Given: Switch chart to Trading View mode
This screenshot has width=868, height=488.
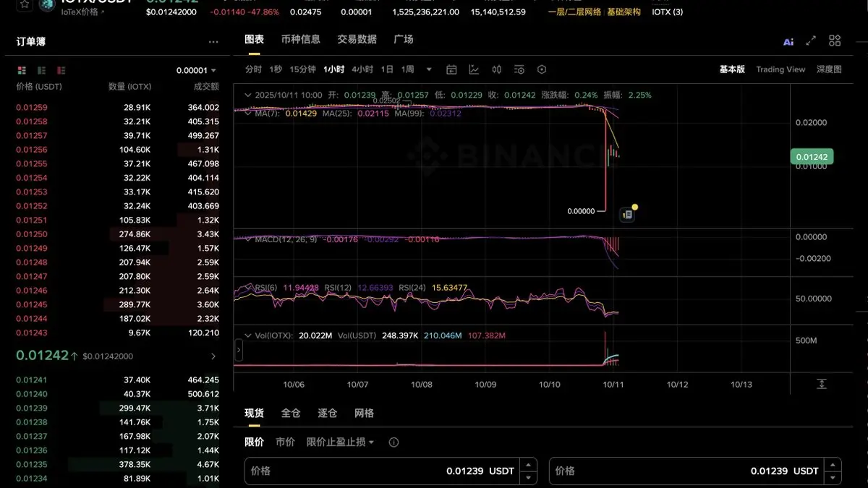Looking at the screenshot, I should [780, 69].
